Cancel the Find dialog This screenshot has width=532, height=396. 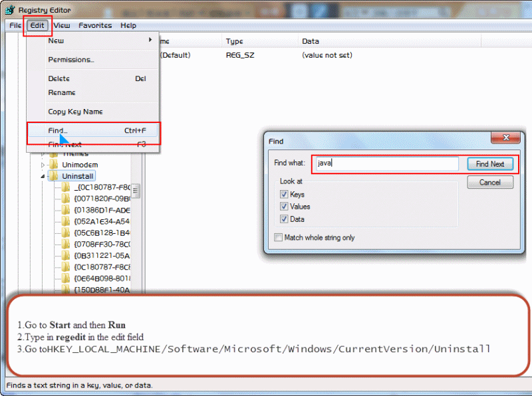(490, 183)
